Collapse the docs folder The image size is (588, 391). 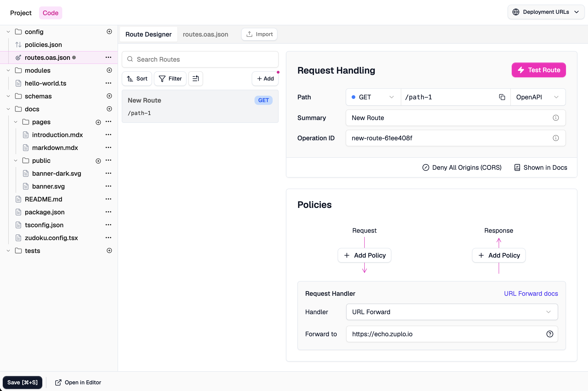(8, 109)
